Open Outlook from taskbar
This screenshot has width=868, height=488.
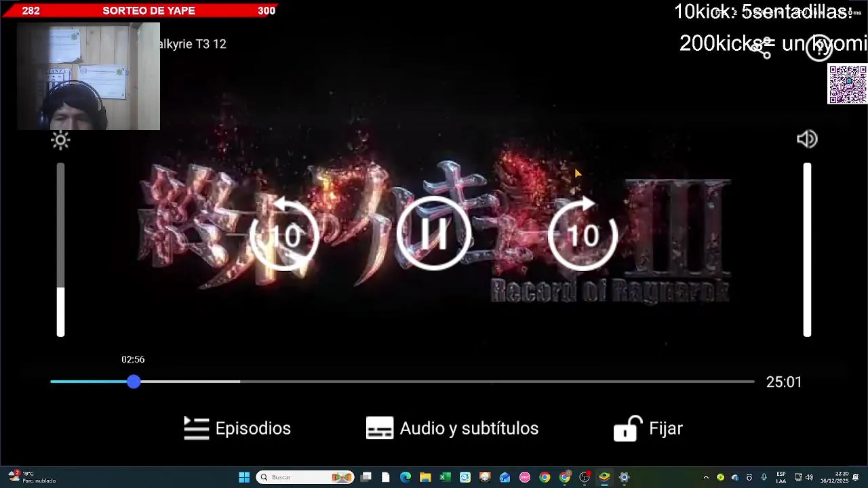pyautogui.click(x=505, y=477)
